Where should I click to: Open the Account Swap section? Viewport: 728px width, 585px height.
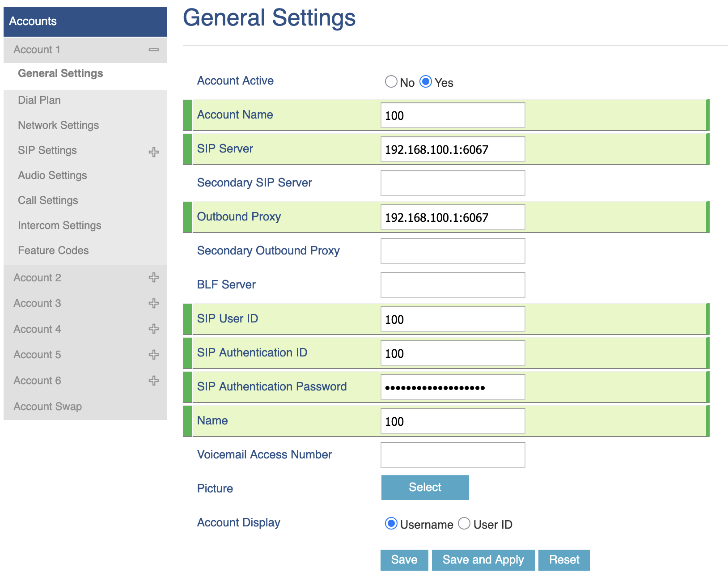click(x=47, y=407)
